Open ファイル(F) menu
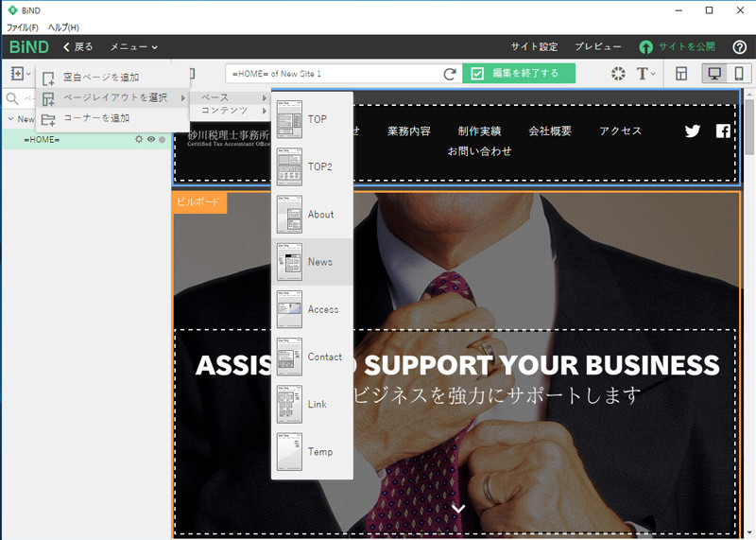This screenshot has width=756, height=540. pos(22,27)
